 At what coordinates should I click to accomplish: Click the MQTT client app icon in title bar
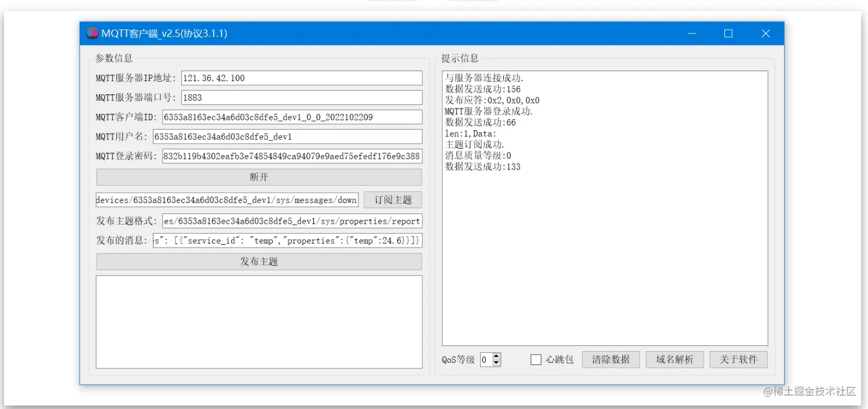click(91, 33)
